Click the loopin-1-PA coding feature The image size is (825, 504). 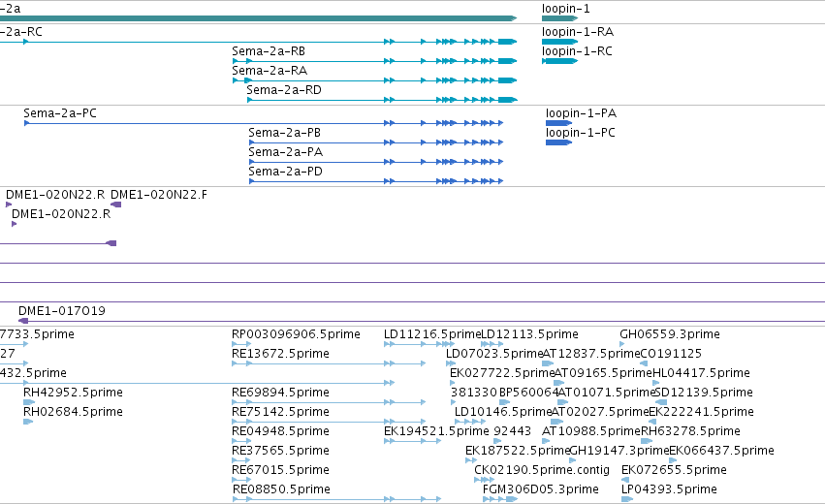click(558, 123)
